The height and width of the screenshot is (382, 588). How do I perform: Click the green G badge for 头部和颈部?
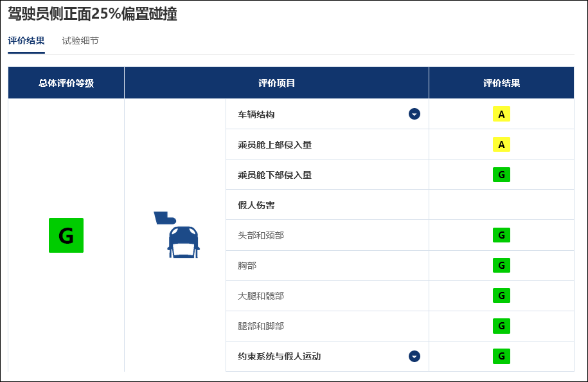pos(501,235)
